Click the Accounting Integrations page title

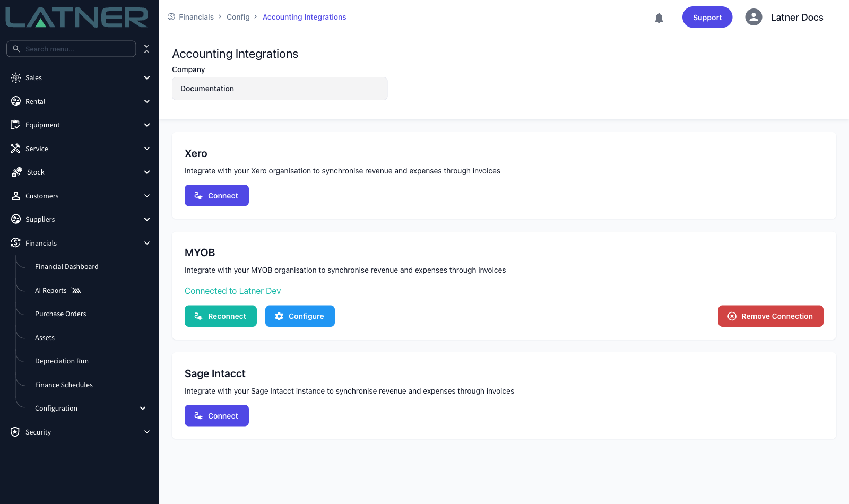pyautogui.click(x=235, y=54)
